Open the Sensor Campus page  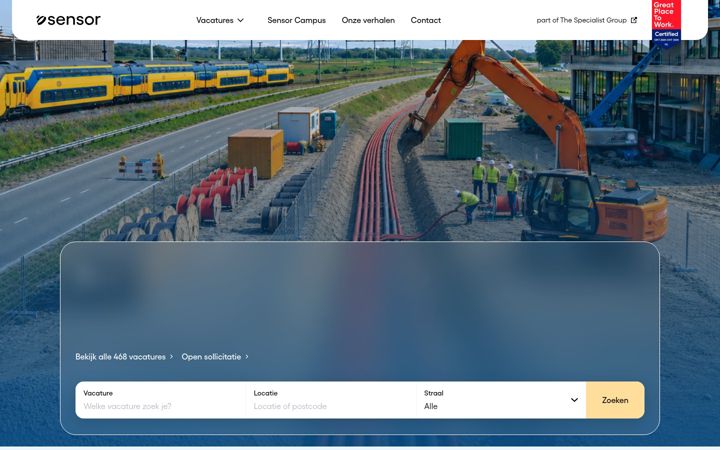point(296,20)
